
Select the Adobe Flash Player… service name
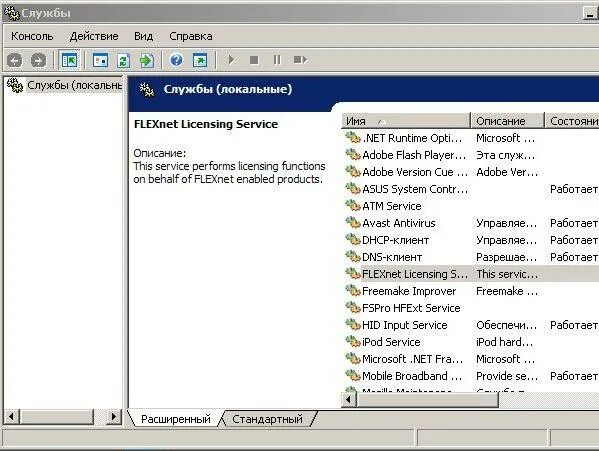[x=414, y=155]
